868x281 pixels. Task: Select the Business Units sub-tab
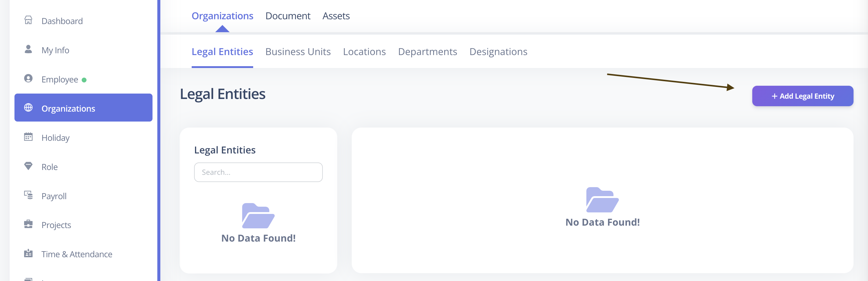click(x=298, y=52)
